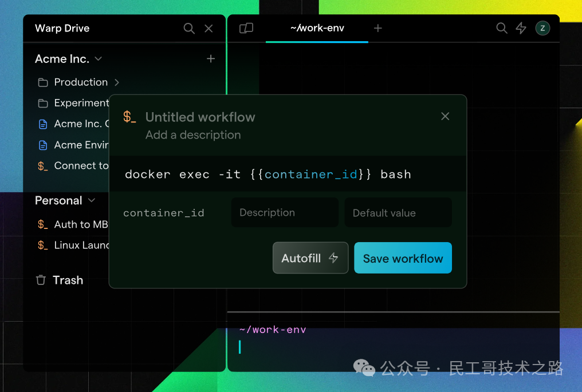The height and width of the screenshot is (392, 582).
Task: Select the Personal section heading
Action: [58, 200]
